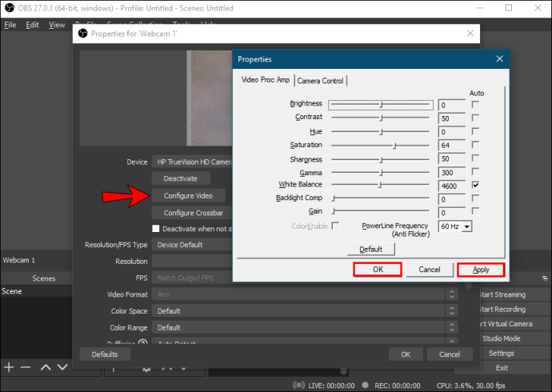This screenshot has height=392, width=552.
Task: Click the Gain slider handle
Action: pyautogui.click(x=334, y=211)
